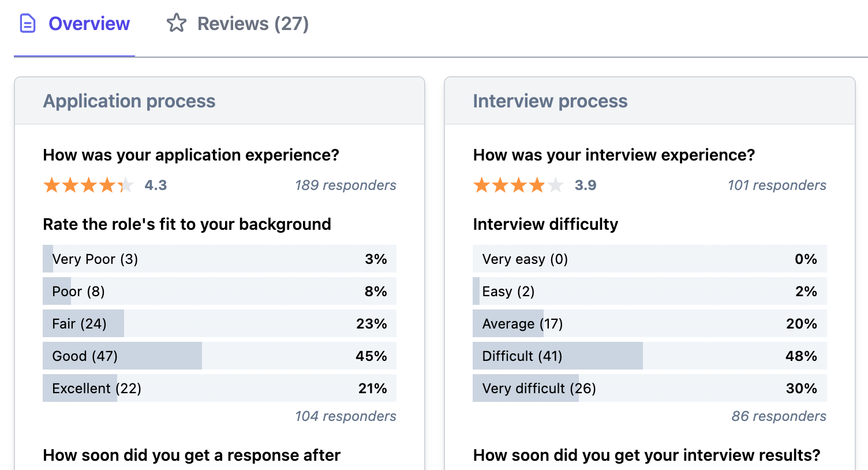
Task: Click the star icon beside Reviews
Action: [x=176, y=23]
